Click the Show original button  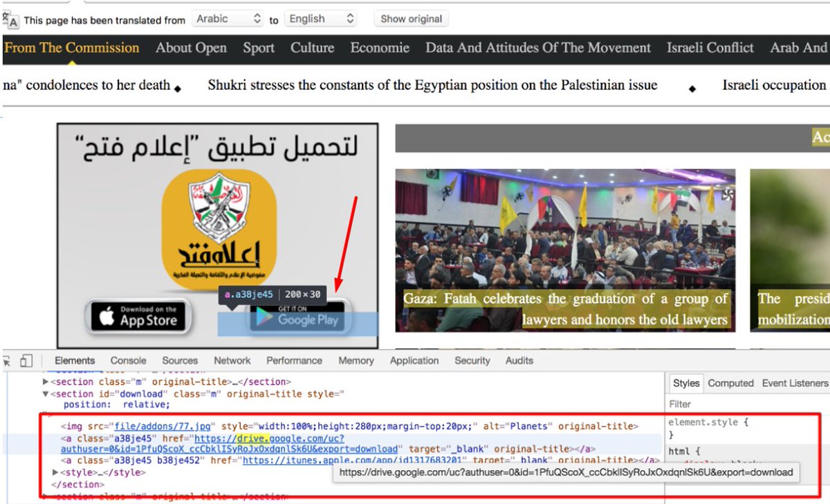click(x=411, y=19)
